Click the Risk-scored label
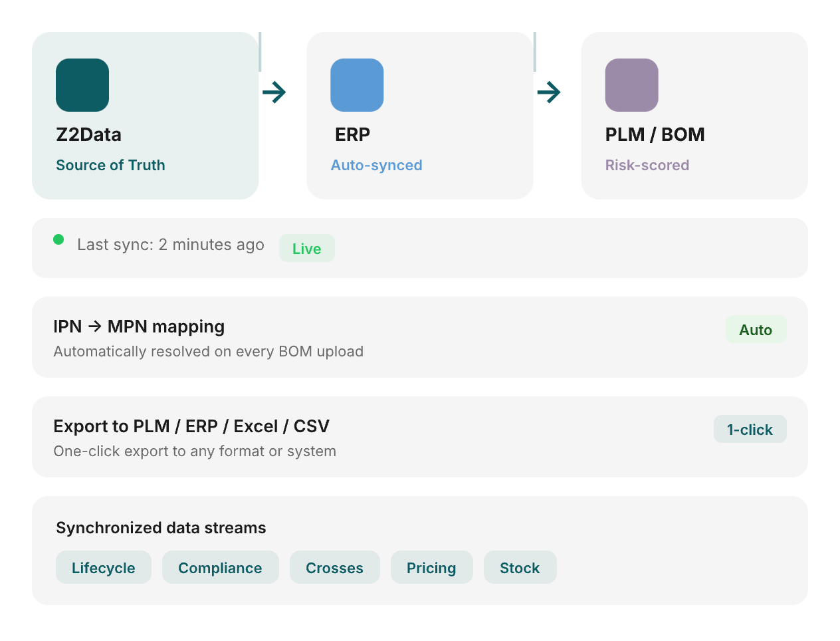 (x=647, y=165)
